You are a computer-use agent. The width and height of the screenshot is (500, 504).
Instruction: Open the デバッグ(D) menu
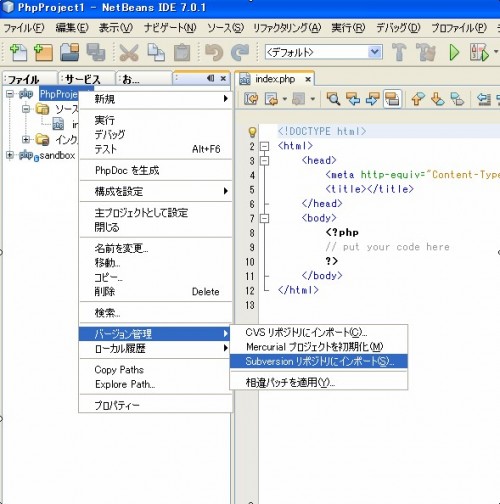click(x=398, y=28)
